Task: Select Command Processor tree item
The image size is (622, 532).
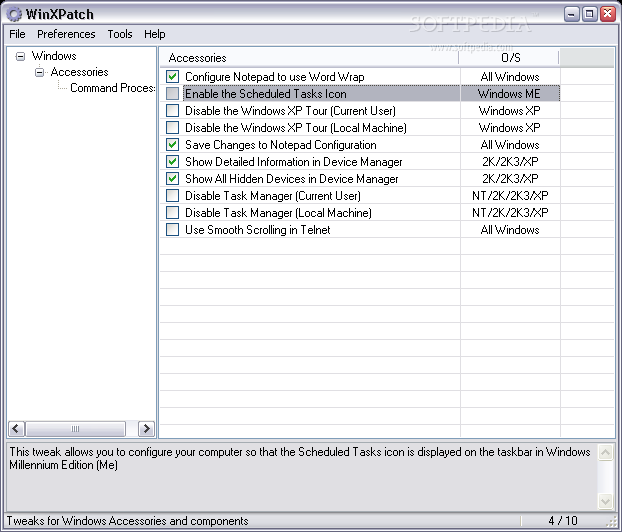Action: coord(112,88)
